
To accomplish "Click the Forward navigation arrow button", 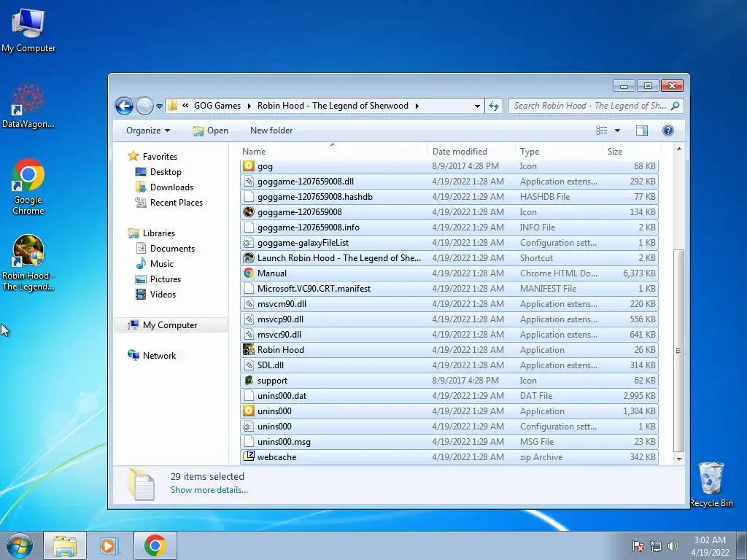I will coord(144,106).
